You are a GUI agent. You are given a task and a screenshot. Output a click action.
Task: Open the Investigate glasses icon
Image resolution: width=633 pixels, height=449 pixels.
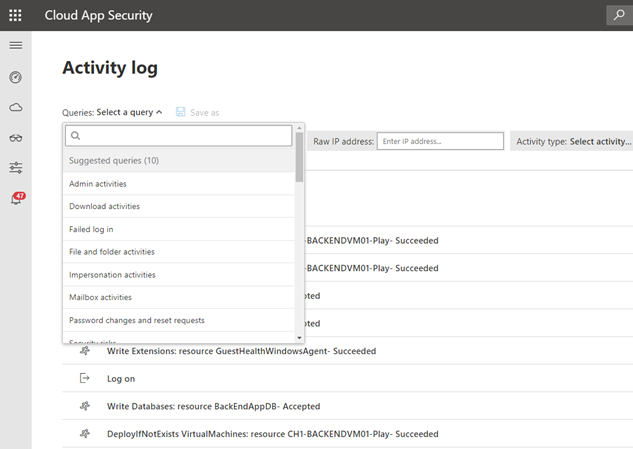coord(15,138)
